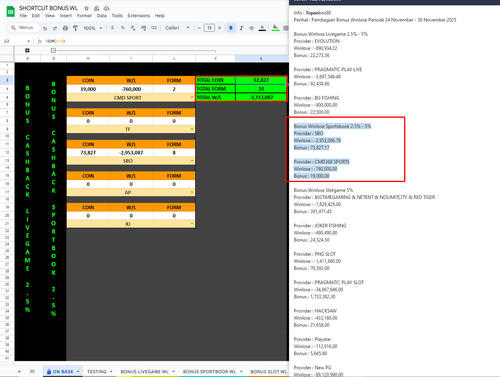Open the AP provider dropdown
This screenshot has height=377, width=500.
point(192,192)
